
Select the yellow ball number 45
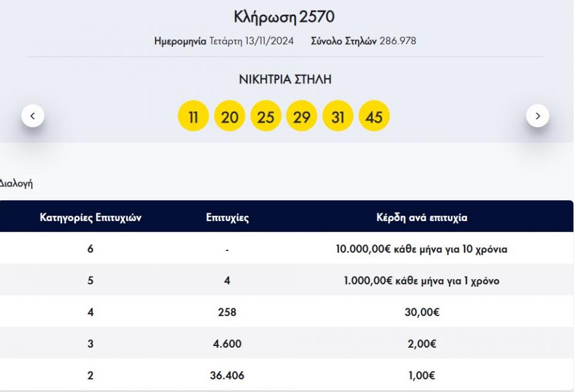tap(374, 117)
